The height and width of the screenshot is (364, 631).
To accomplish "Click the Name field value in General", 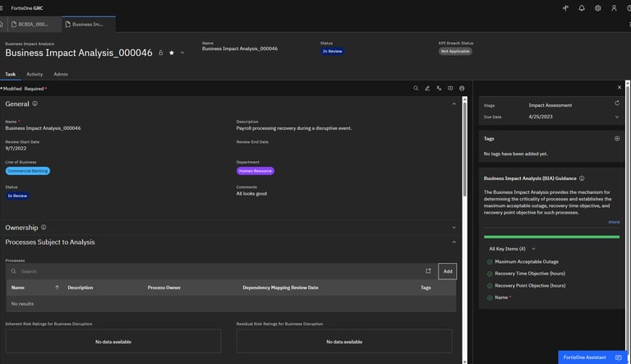I will tap(43, 128).
